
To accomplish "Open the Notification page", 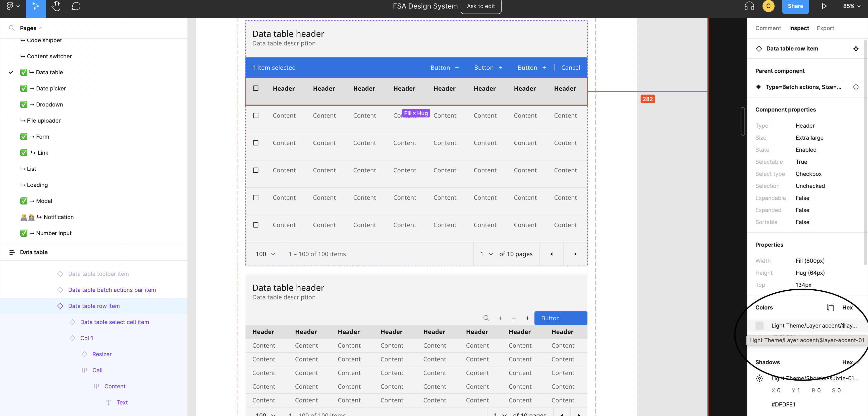I will coord(58,217).
